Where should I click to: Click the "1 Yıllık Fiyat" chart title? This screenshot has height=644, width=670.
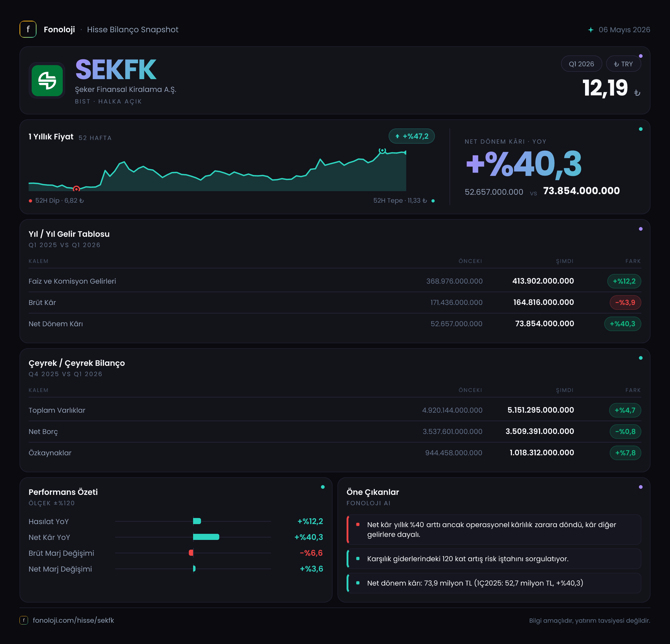click(51, 137)
